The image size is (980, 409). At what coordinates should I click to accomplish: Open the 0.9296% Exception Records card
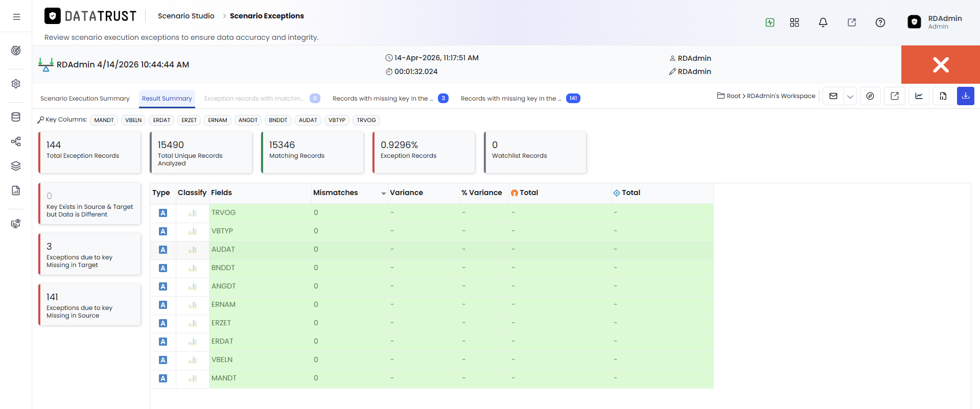click(424, 152)
